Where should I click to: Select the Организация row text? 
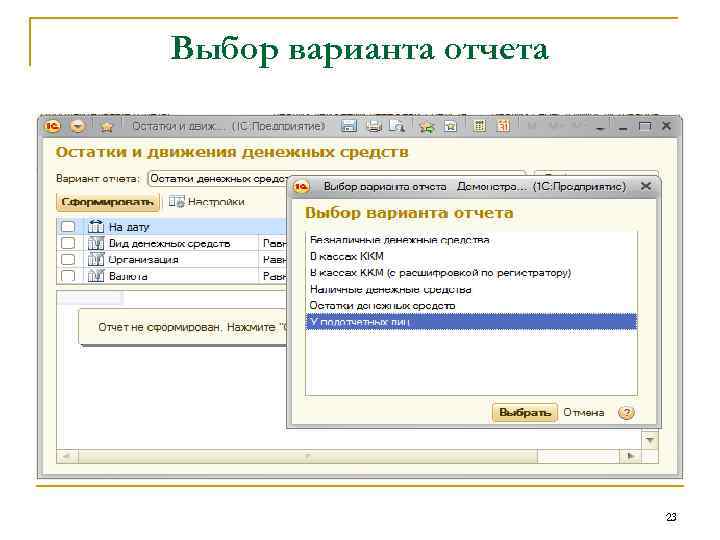143,260
